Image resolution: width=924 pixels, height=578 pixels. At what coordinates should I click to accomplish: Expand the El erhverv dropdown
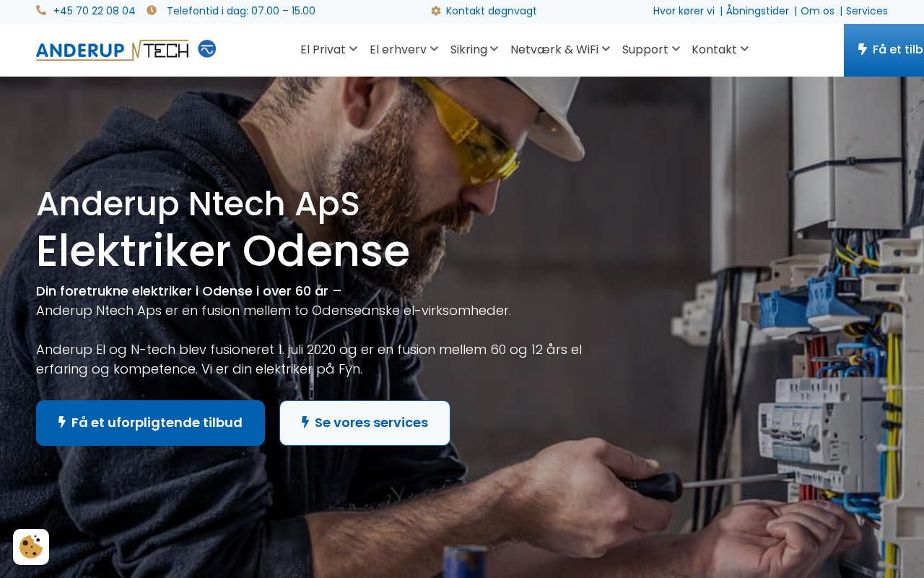404,49
